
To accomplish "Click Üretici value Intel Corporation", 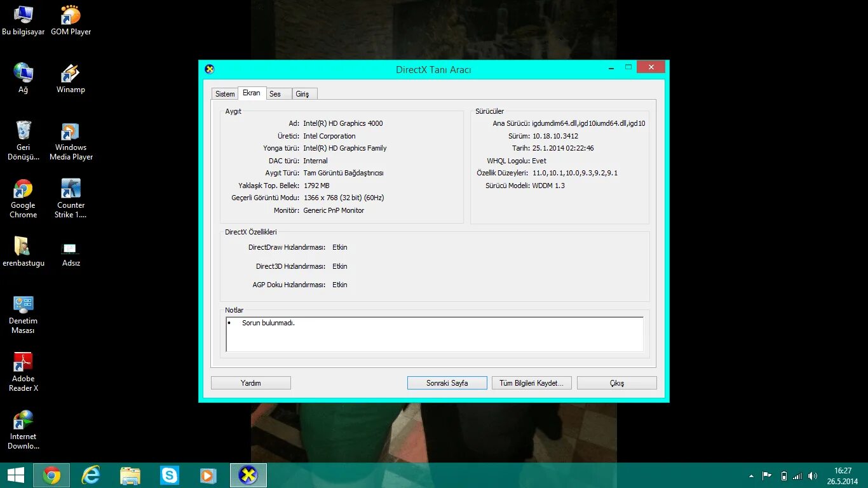I will [x=329, y=136].
